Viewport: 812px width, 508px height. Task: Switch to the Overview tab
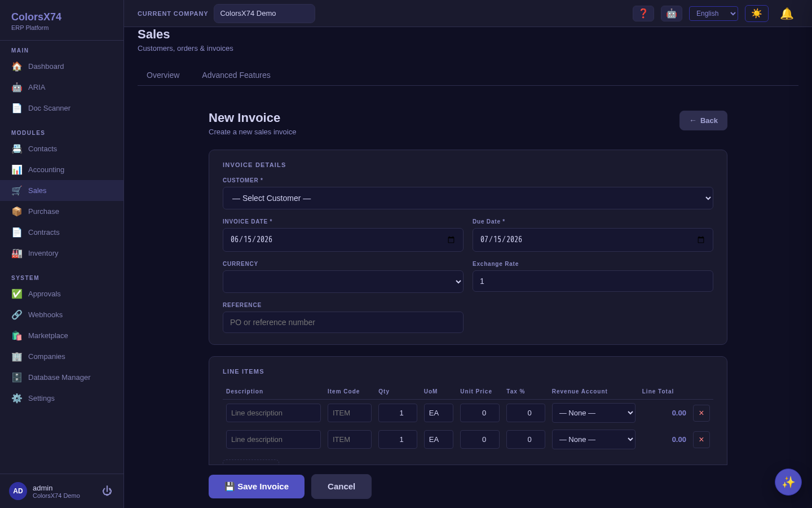point(163,75)
